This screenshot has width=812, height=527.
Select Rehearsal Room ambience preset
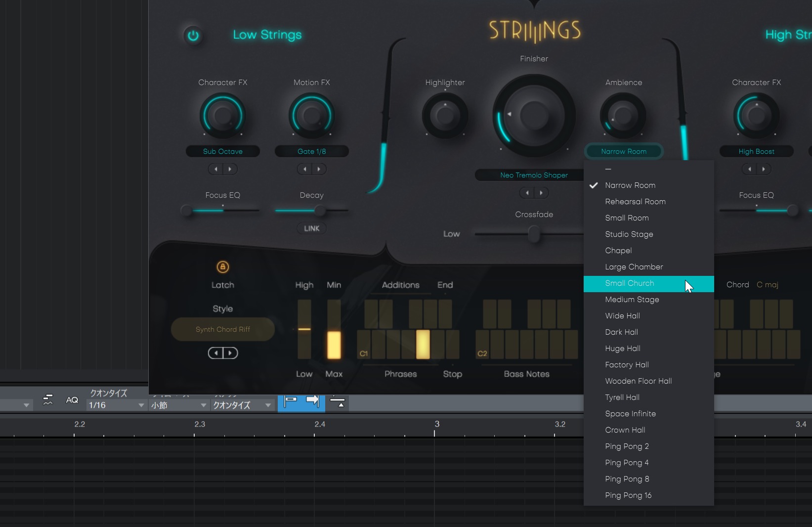coord(649,202)
